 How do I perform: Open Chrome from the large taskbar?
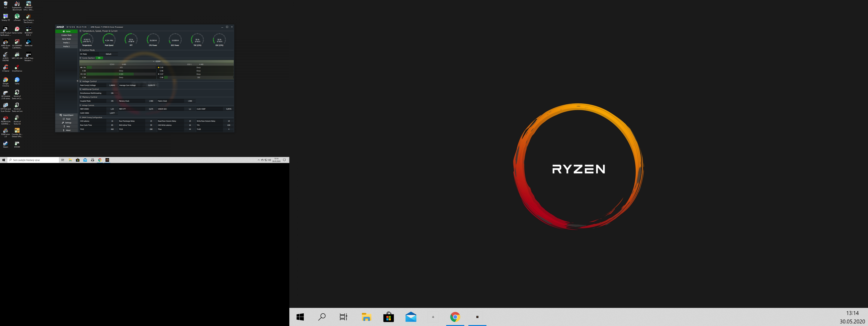coord(455,317)
